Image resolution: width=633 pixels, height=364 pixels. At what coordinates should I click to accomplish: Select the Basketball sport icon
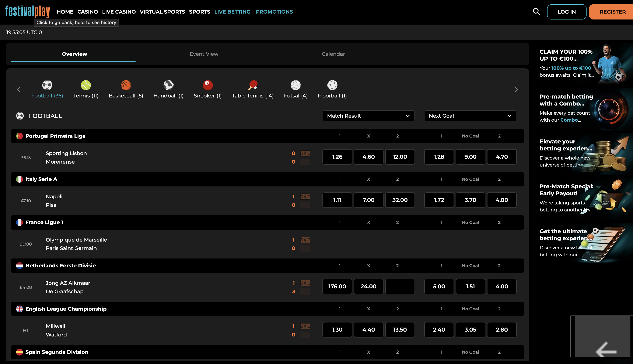126,85
